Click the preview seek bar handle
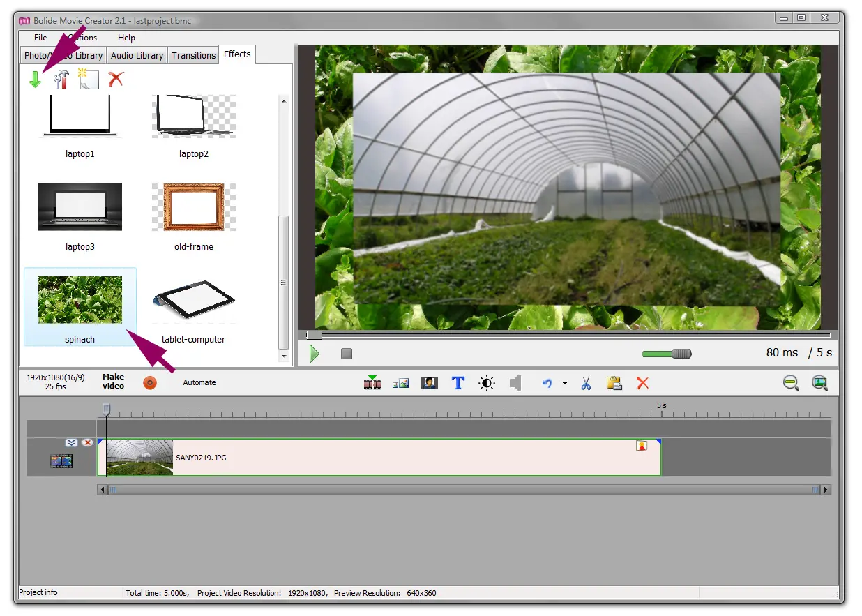The height and width of the screenshot is (616, 862). [x=314, y=335]
